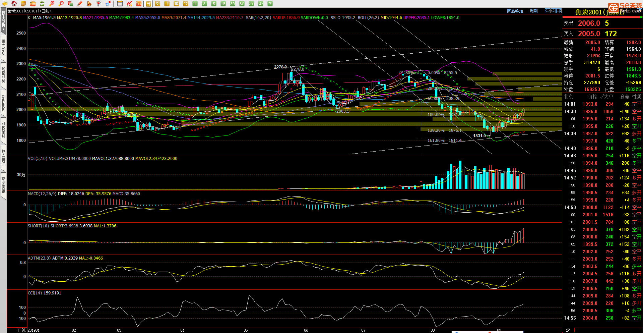Open the 新闻资讯 side tab

(x=3, y=185)
